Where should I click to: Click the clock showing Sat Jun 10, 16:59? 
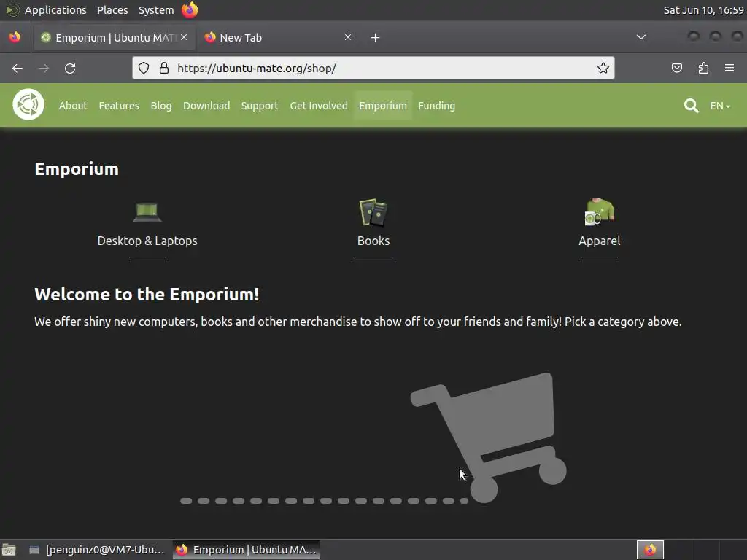coord(703,10)
